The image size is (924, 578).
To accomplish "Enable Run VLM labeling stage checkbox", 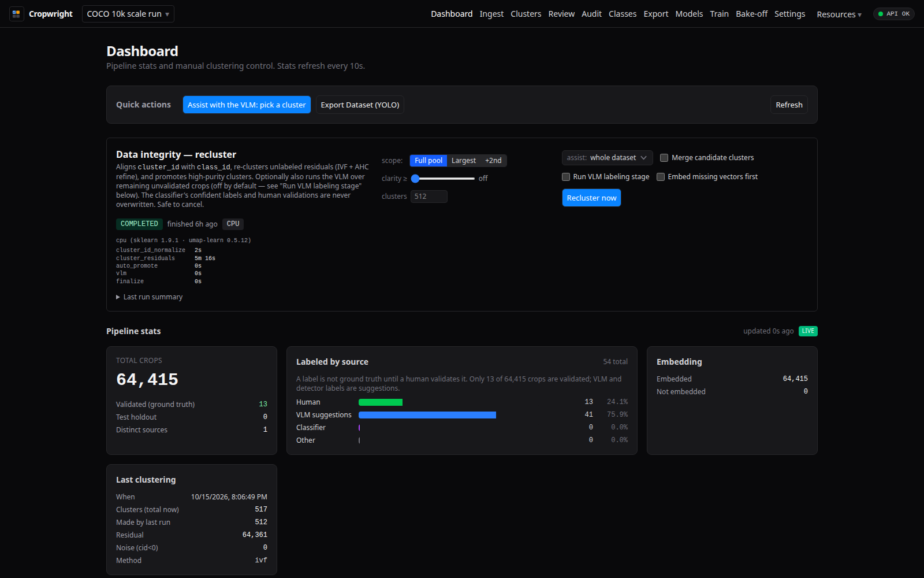I will pyautogui.click(x=566, y=177).
